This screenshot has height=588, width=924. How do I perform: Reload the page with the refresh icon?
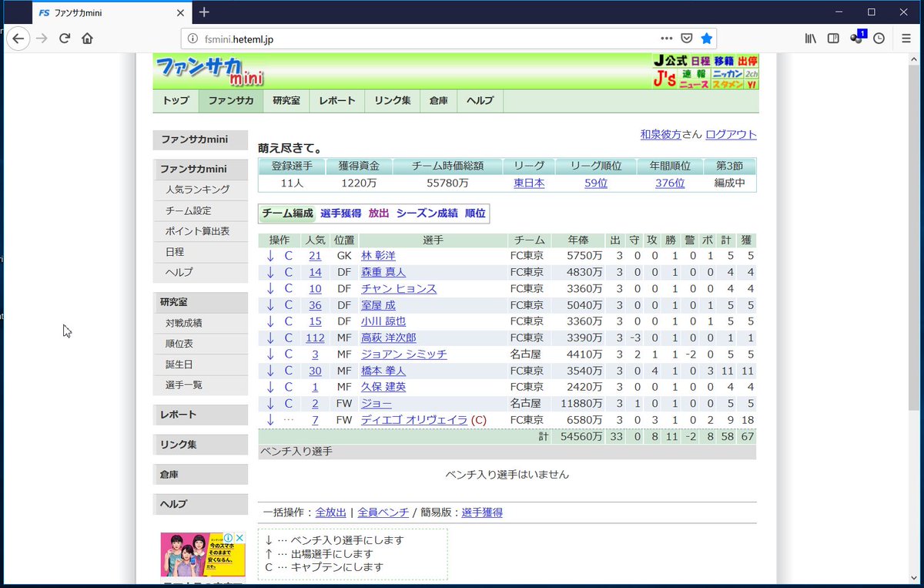[65, 39]
